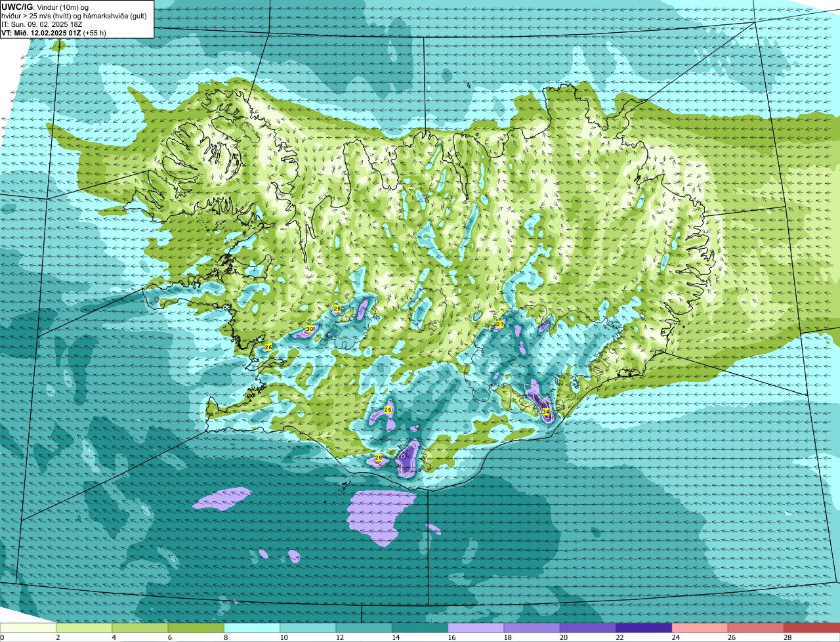The width and height of the screenshot is (840, 642).
Task: Select the light pink 24–26 m/s legend swatch
Action: tap(700, 628)
